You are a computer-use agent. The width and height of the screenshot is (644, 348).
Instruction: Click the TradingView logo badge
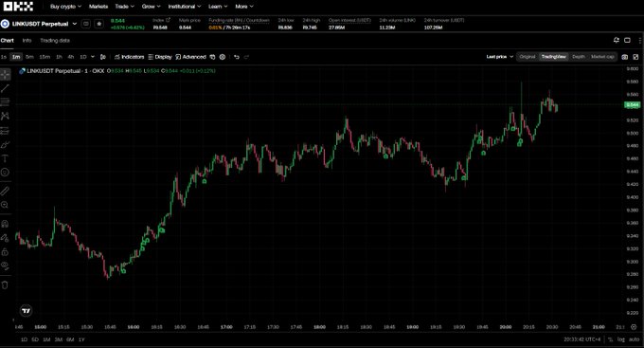point(26,311)
